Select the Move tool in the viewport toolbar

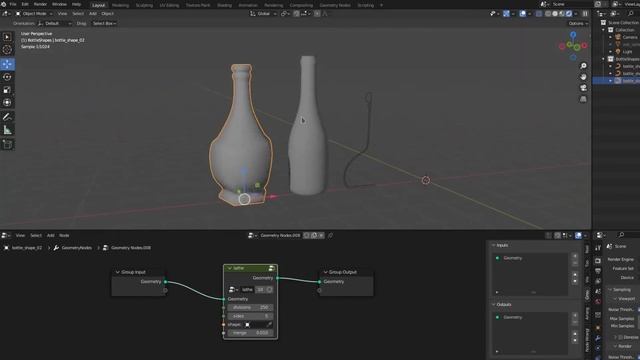(x=7, y=64)
